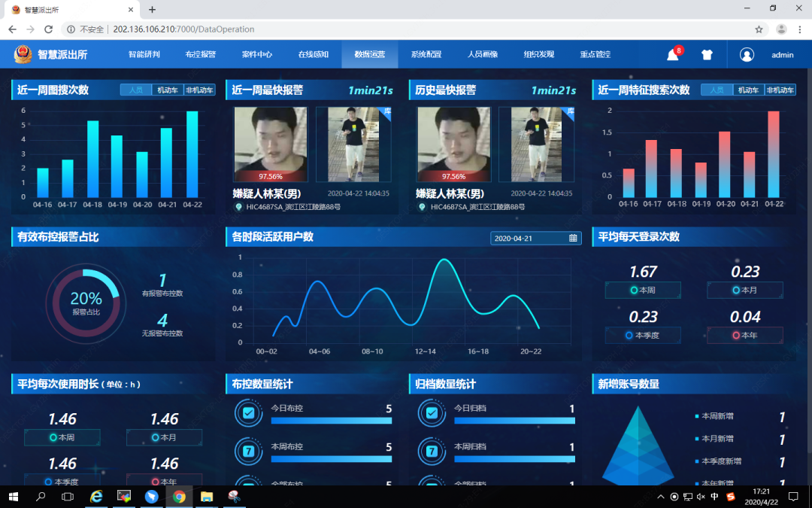Click 本月 under 平均每次使用时长
812x508 pixels.
pos(164,437)
